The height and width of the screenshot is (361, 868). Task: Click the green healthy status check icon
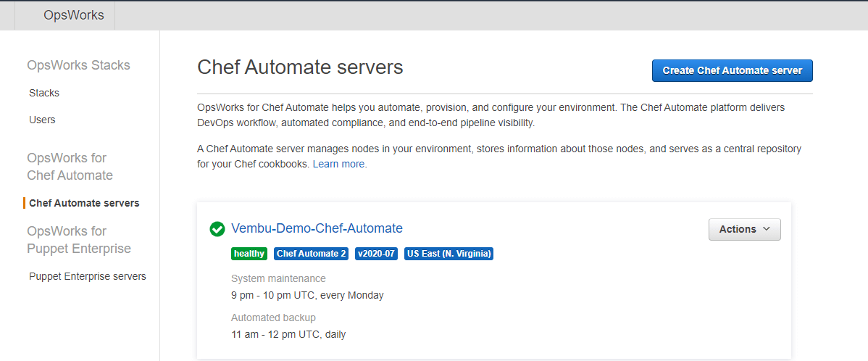point(217,228)
